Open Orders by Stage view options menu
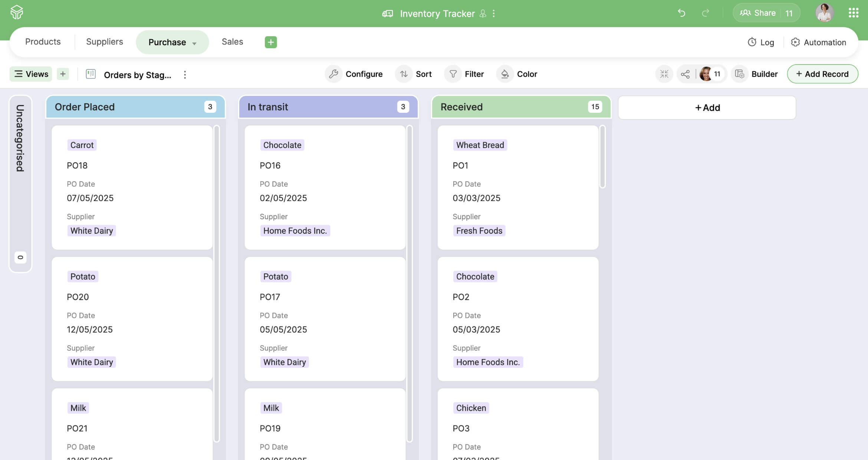Image resolution: width=868 pixels, height=460 pixels. click(185, 75)
